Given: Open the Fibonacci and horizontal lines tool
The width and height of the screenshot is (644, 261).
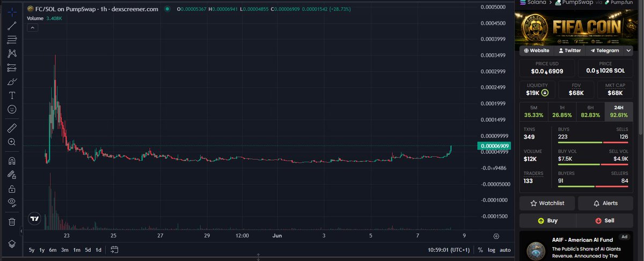Looking at the screenshot, I should coord(12,40).
